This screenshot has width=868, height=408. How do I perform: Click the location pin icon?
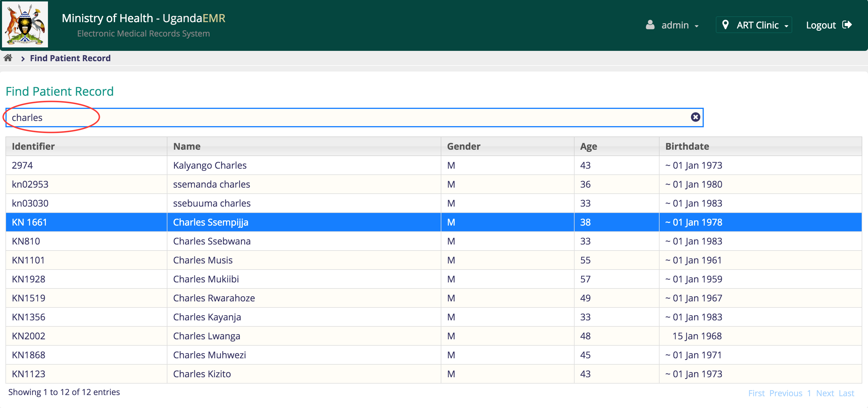pyautogui.click(x=725, y=25)
